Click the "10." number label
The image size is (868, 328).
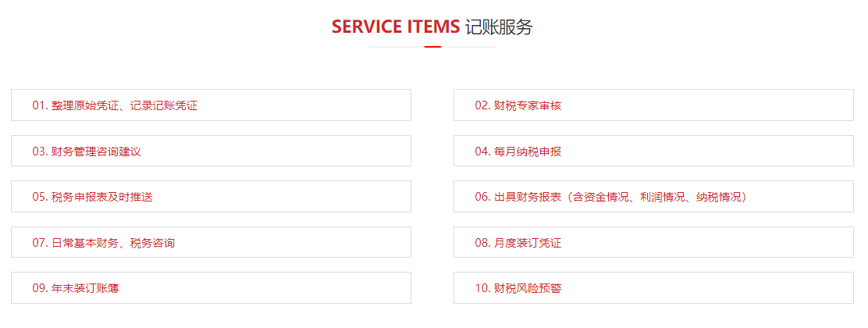[x=482, y=288]
